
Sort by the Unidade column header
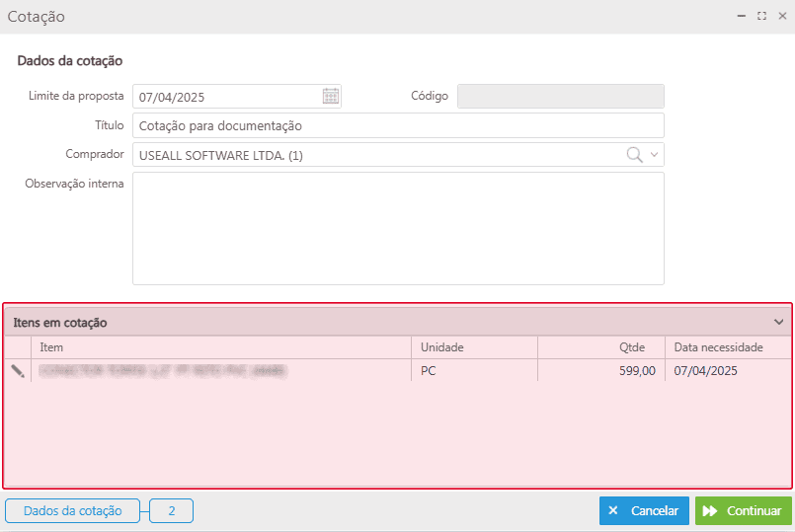pyautogui.click(x=474, y=347)
